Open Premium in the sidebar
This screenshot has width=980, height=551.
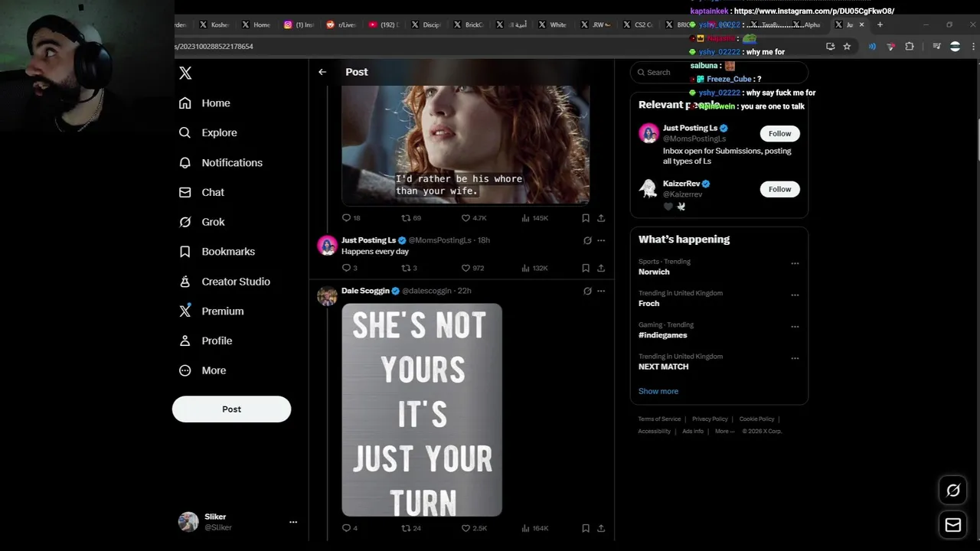point(211,311)
